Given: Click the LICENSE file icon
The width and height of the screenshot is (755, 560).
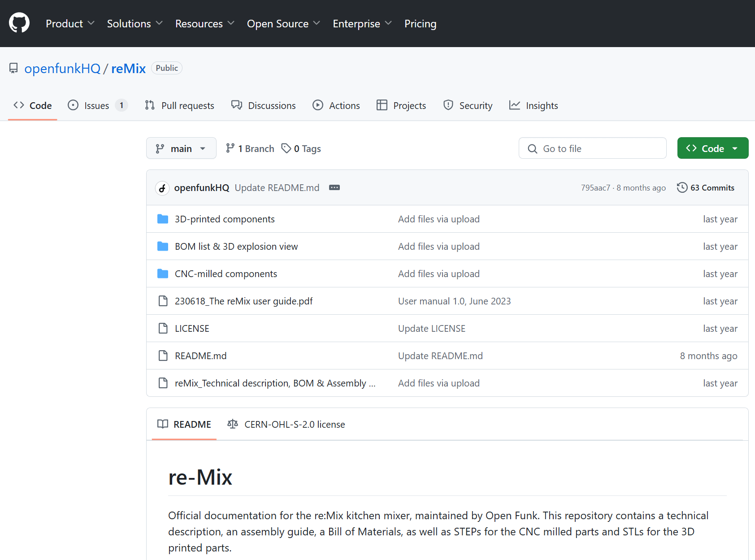Looking at the screenshot, I should coord(163,328).
